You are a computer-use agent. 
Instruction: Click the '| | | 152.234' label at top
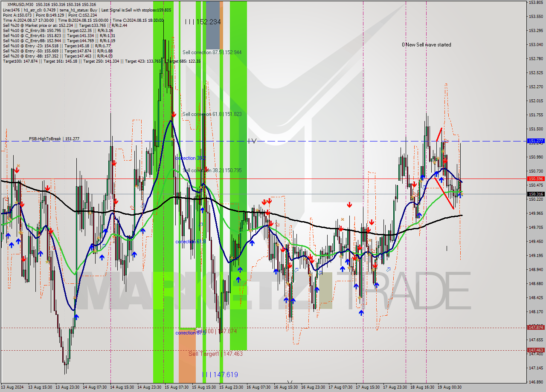pyautogui.click(x=203, y=22)
